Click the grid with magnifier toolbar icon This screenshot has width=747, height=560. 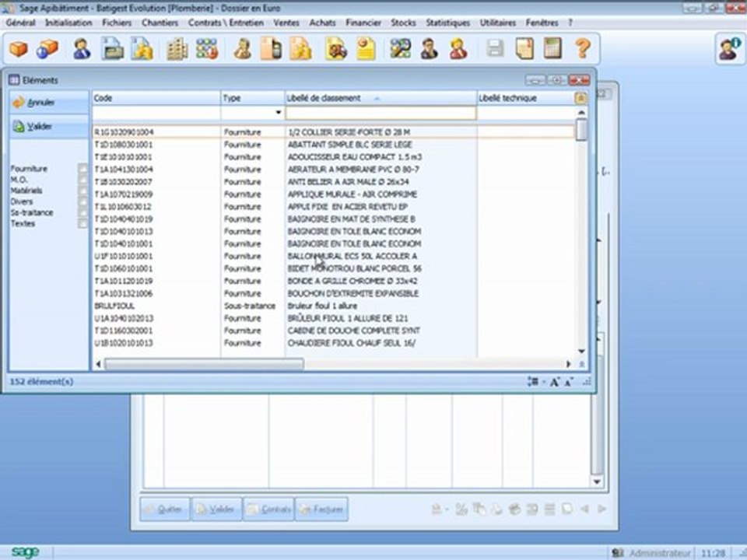point(400,48)
